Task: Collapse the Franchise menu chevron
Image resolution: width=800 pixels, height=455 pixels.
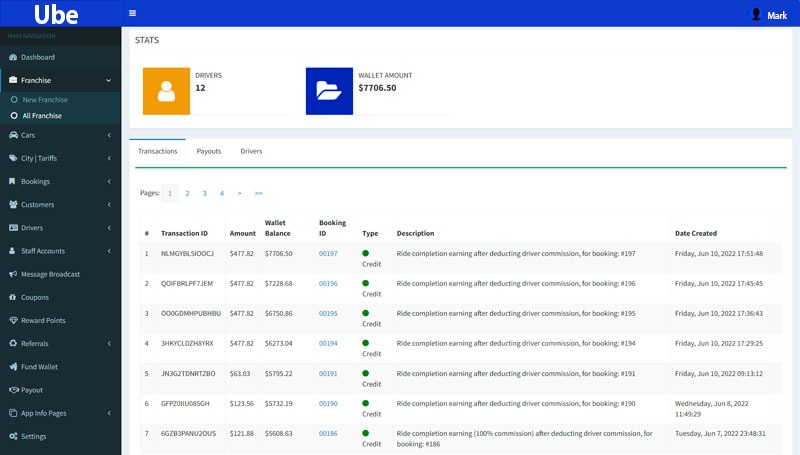Action: [x=108, y=80]
